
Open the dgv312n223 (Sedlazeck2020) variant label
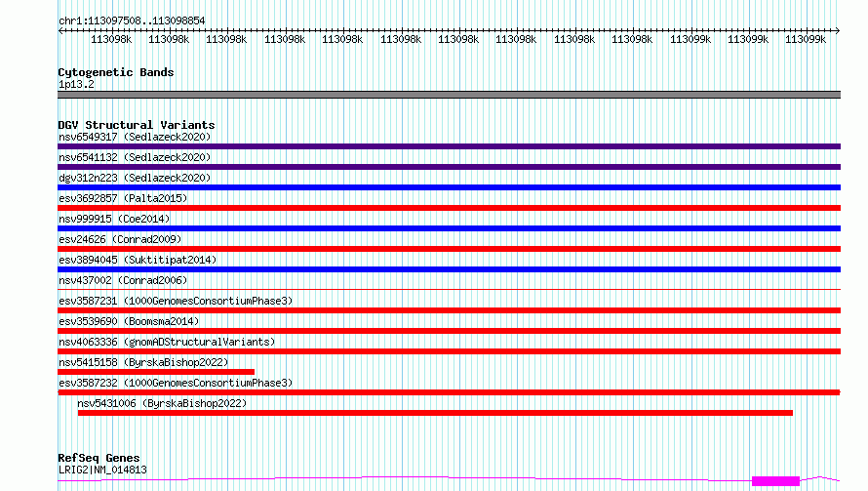(x=135, y=178)
